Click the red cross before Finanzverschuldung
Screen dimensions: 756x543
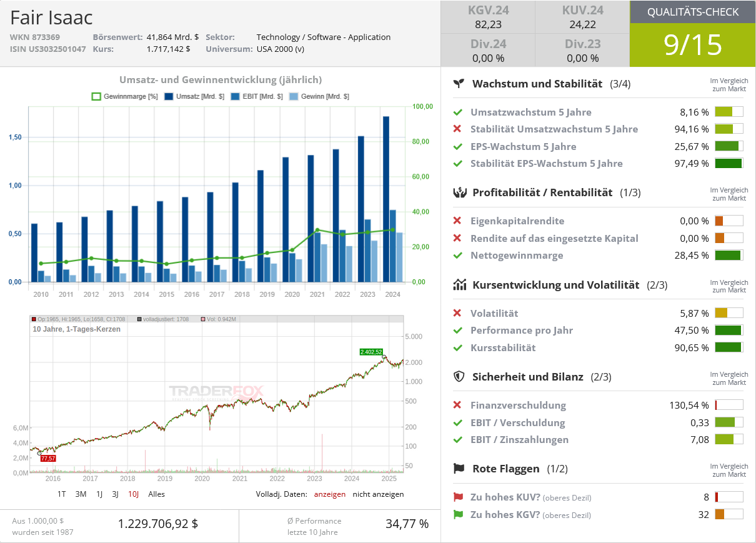458,405
